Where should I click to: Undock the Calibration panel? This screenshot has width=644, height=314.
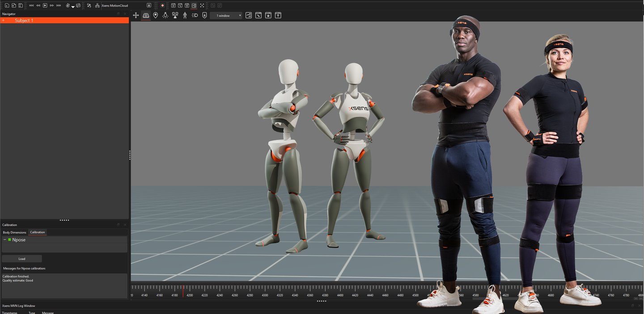(118, 225)
